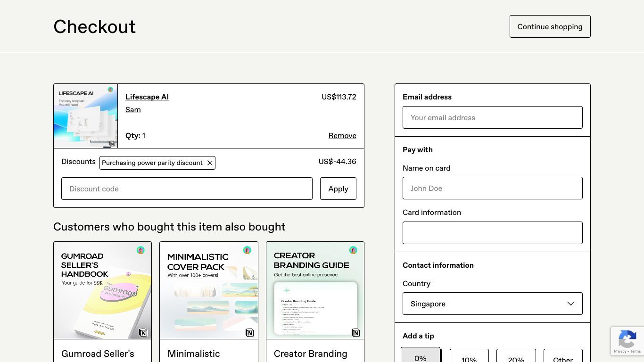This screenshot has width=644, height=362.
Task: Click the Name on card field
Action: click(493, 188)
